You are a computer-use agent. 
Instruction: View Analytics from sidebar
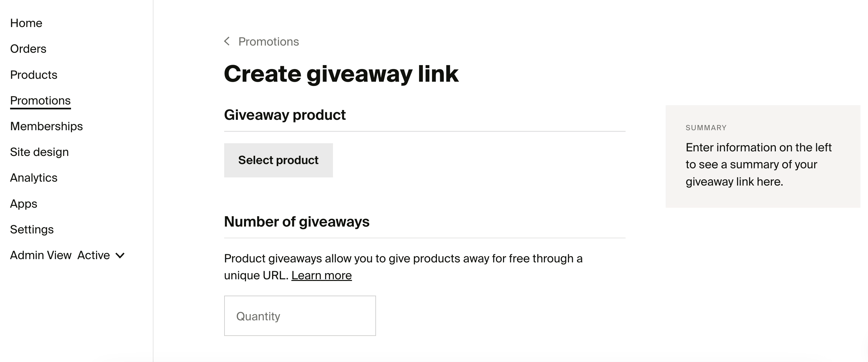coord(34,178)
